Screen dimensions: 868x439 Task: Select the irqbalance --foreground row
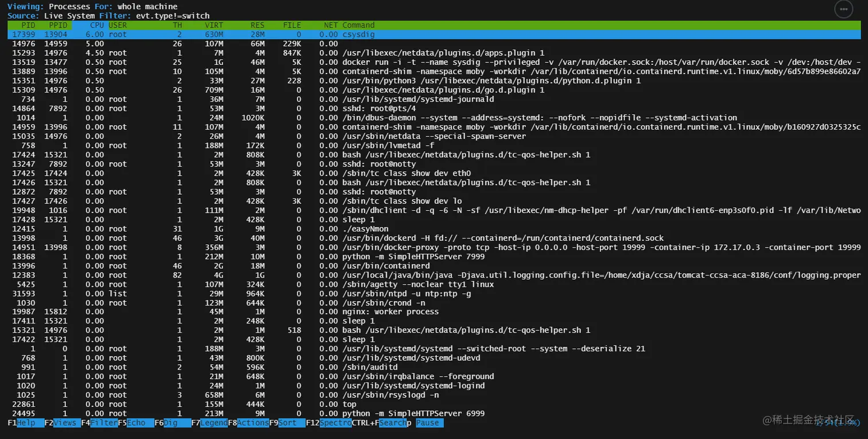coord(434,376)
